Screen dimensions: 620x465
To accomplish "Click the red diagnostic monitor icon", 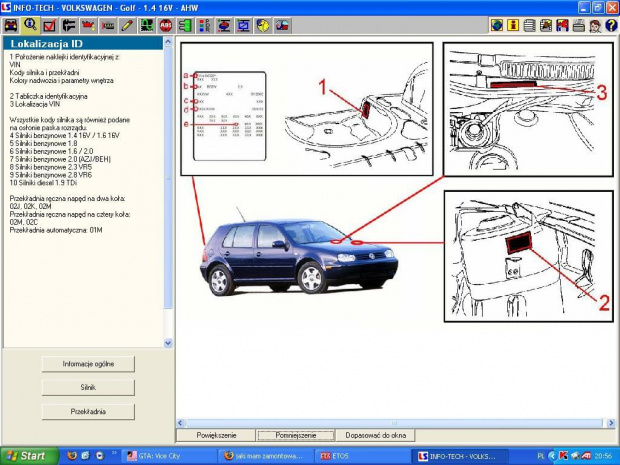I will tap(224, 26).
